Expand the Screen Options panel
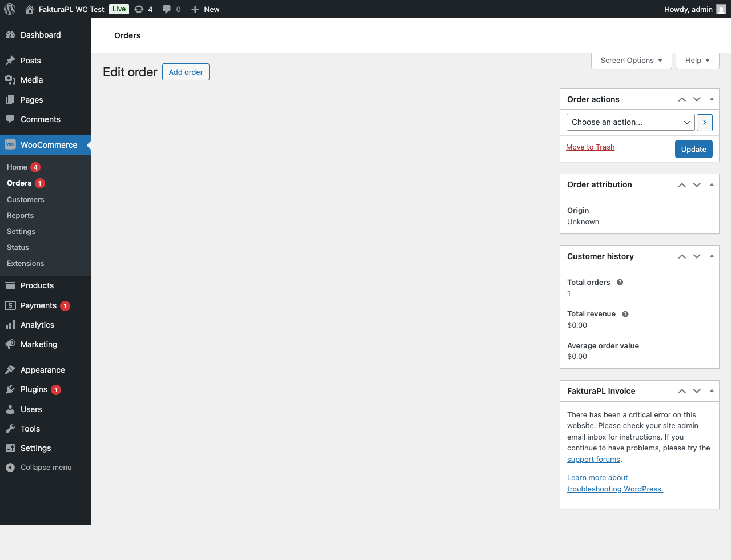The image size is (731, 560). click(x=631, y=60)
